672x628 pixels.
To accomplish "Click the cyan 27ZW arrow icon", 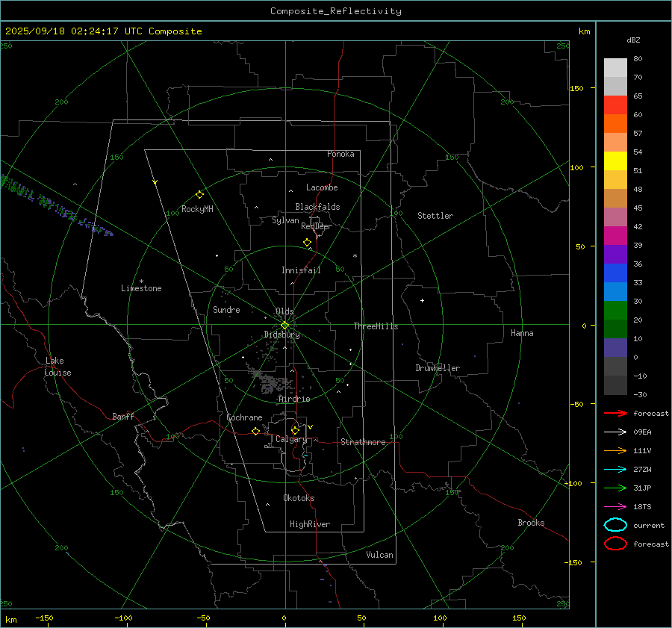I will click(615, 469).
